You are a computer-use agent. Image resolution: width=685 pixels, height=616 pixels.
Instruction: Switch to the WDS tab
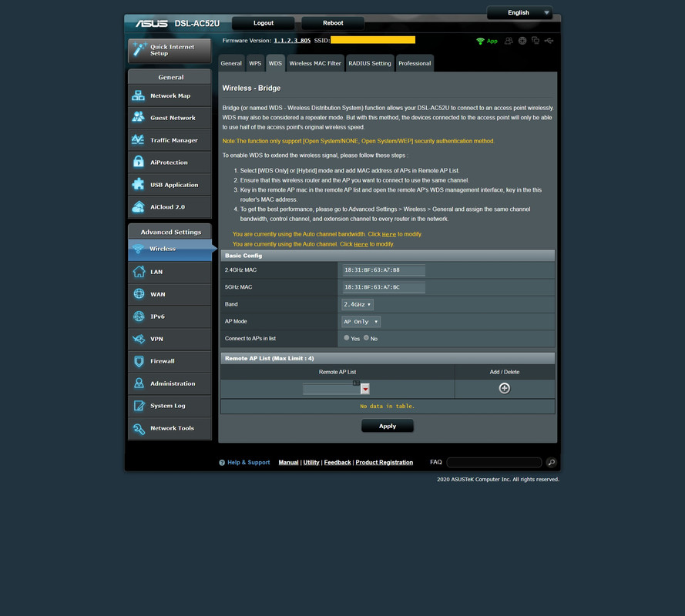275,63
